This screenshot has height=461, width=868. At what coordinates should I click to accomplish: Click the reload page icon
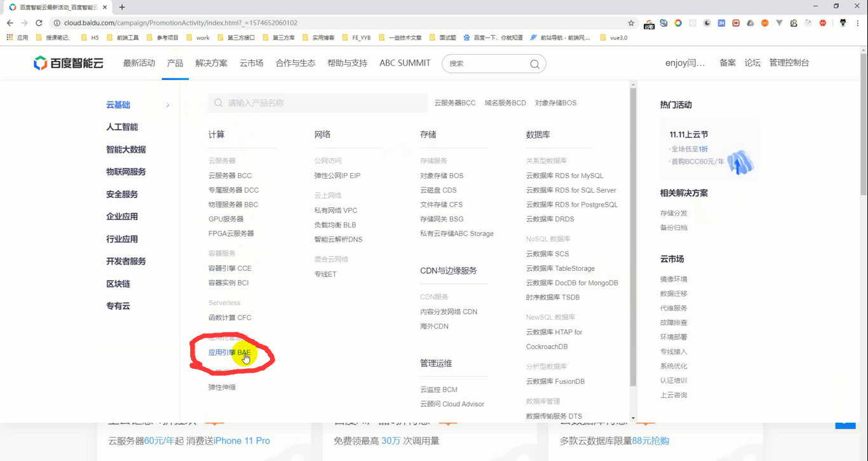tap(40, 22)
